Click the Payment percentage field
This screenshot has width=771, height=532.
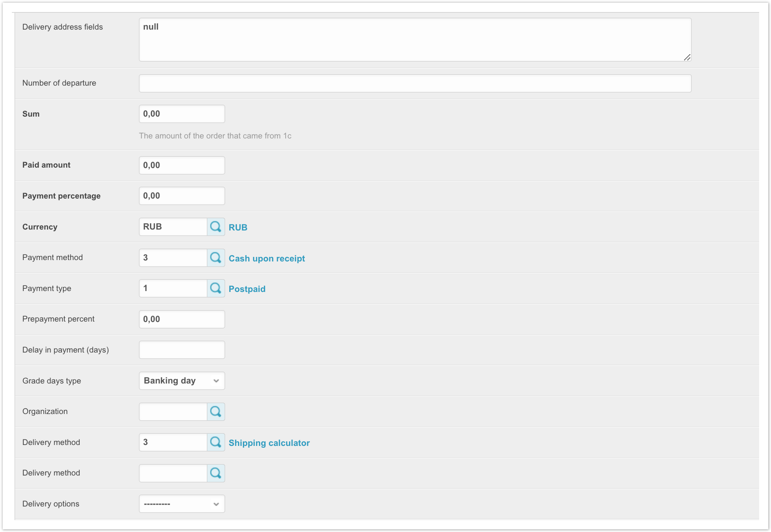pos(182,196)
